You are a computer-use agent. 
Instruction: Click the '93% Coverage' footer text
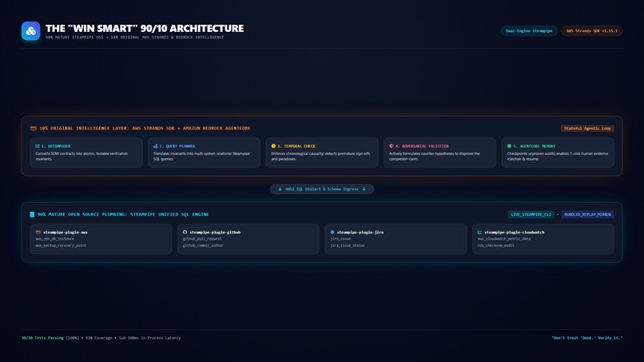[98, 338]
